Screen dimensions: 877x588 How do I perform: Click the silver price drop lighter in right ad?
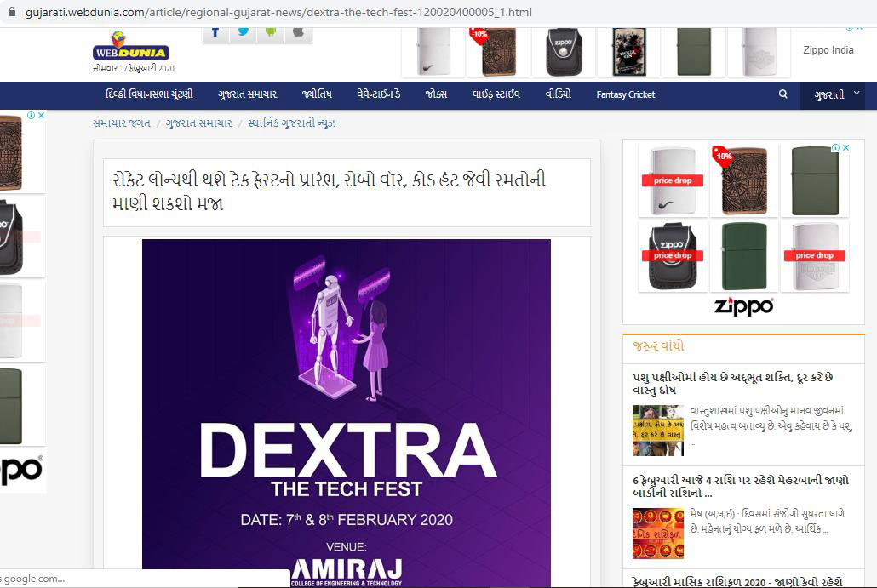[x=815, y=256]
